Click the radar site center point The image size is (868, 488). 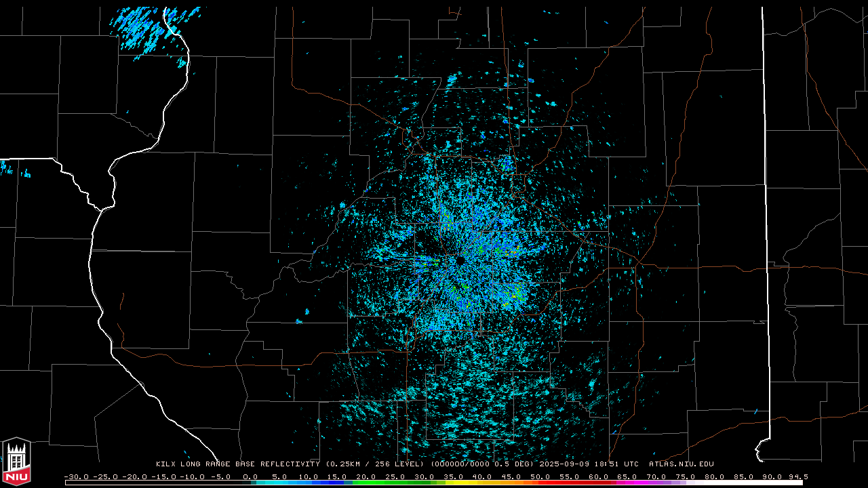pyautogui.click(x=460, y=260)
